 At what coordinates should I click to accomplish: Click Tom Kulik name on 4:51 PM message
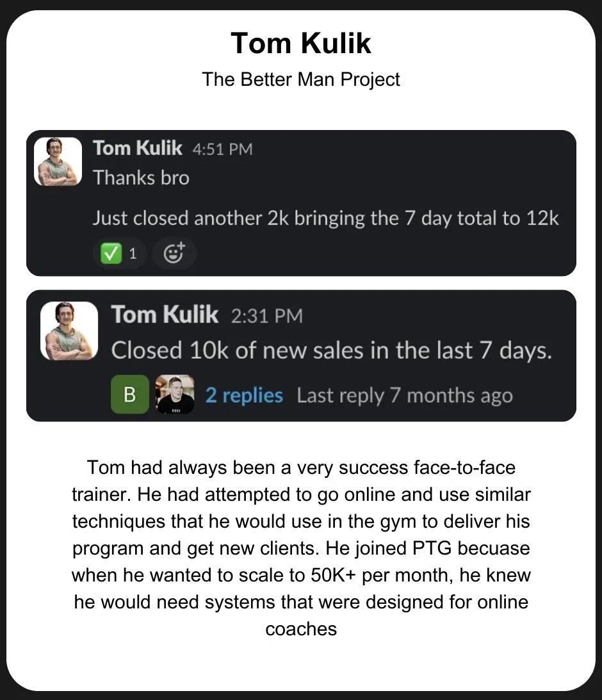pyautogui.click(x=138, y=148)
